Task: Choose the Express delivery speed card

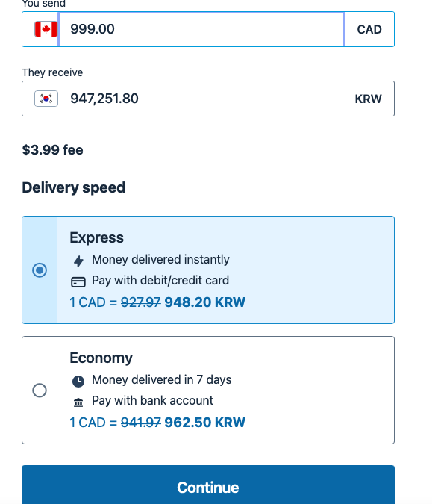Action: tap(208, 270)
